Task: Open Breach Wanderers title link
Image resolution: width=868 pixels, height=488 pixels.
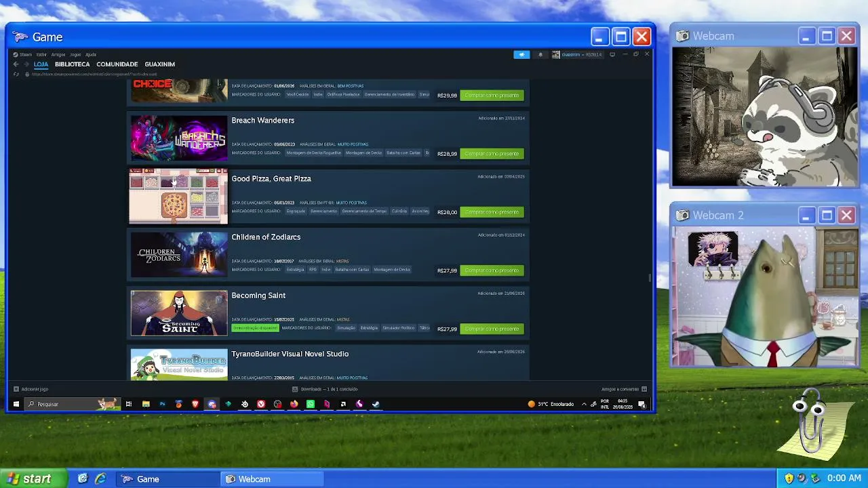Action: pos(263,121)
